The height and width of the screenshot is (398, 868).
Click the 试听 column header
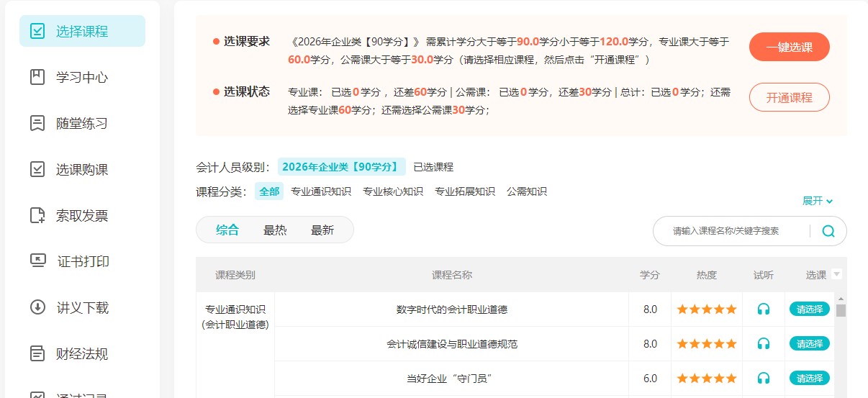click(x=764, y=275)
